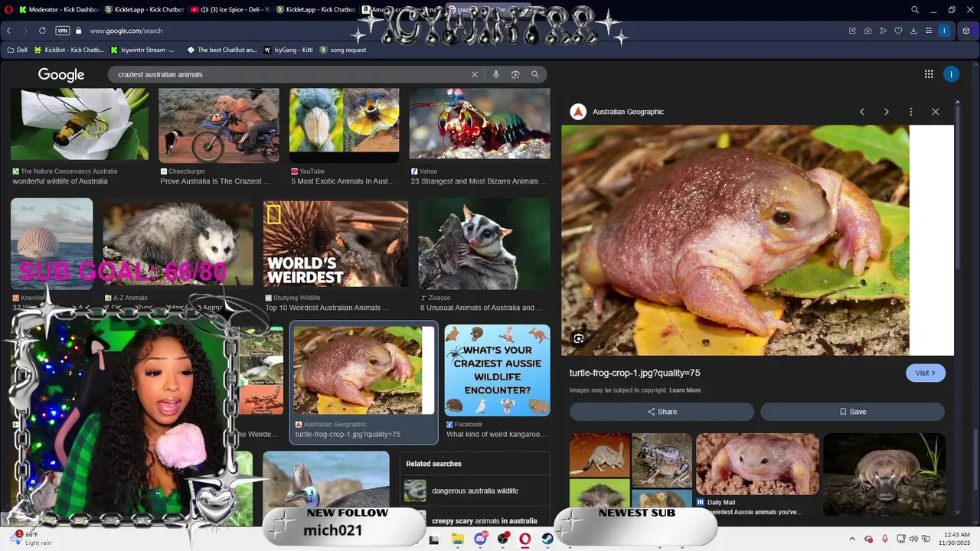
Task: Open File Explorer from taskbar
Action: [458, 540]
